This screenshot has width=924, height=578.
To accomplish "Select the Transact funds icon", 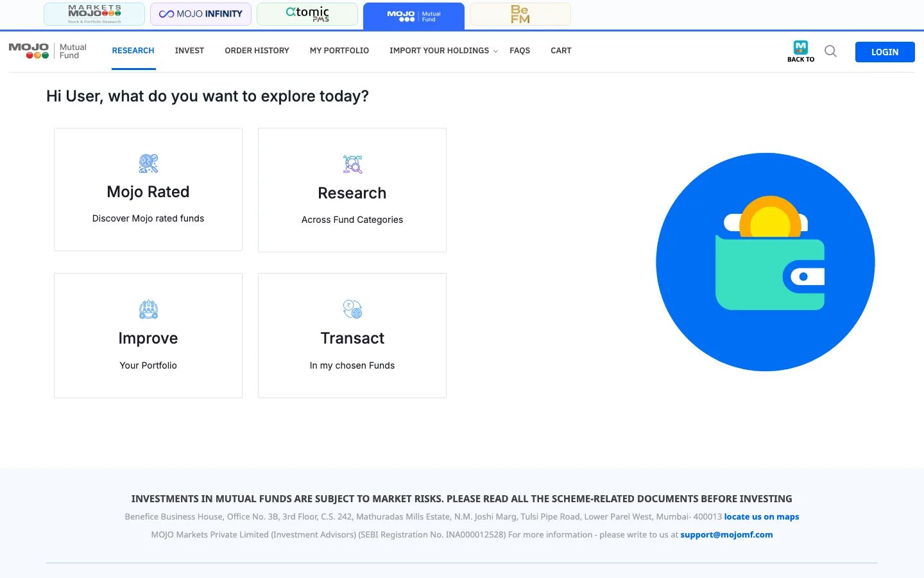I will [x=352, y=310].
